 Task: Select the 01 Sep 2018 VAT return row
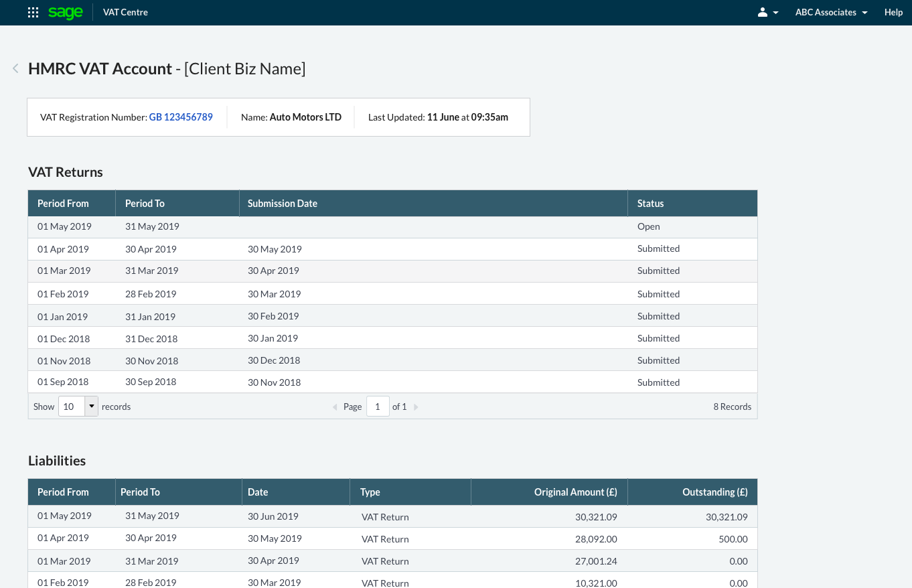[392, 382]
